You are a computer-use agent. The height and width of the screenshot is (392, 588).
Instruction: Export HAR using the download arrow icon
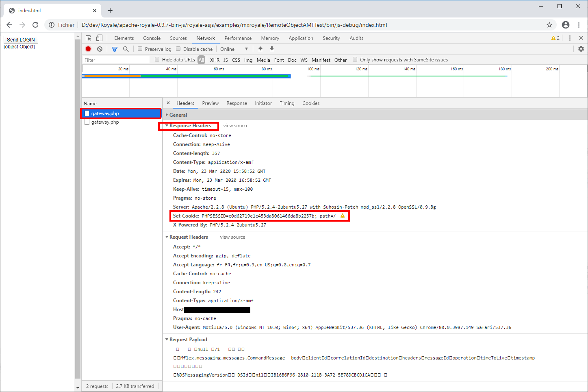click(x=271, y=49)
